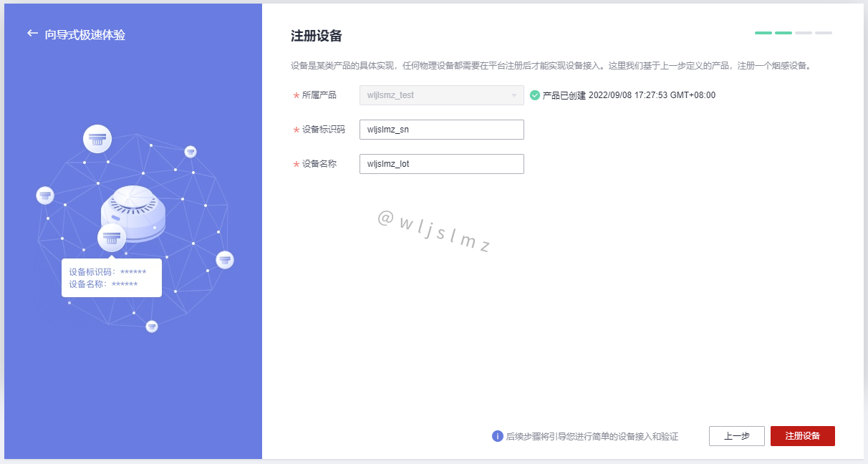Image resolution: width=868 pixels, height=464 pixels.
Task: Click the 设备标识码 tooltip card in illustration
Action: click(112, 277)
